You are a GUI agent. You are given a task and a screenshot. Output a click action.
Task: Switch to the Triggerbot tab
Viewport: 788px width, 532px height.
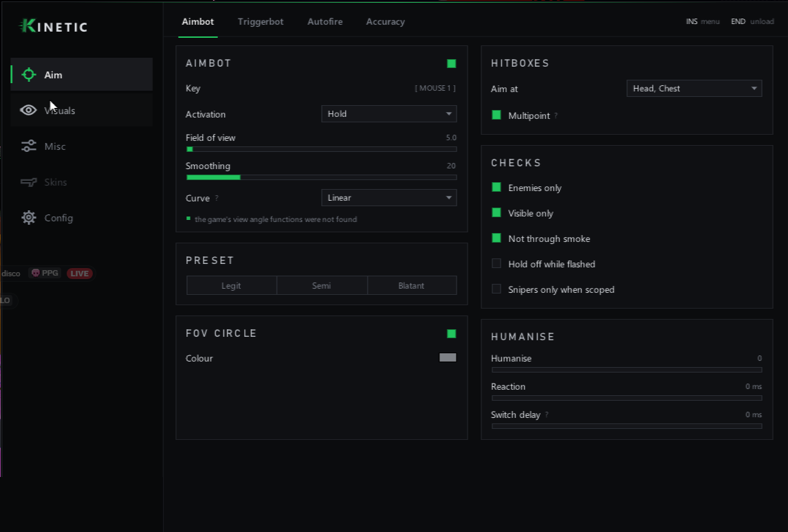261,21
